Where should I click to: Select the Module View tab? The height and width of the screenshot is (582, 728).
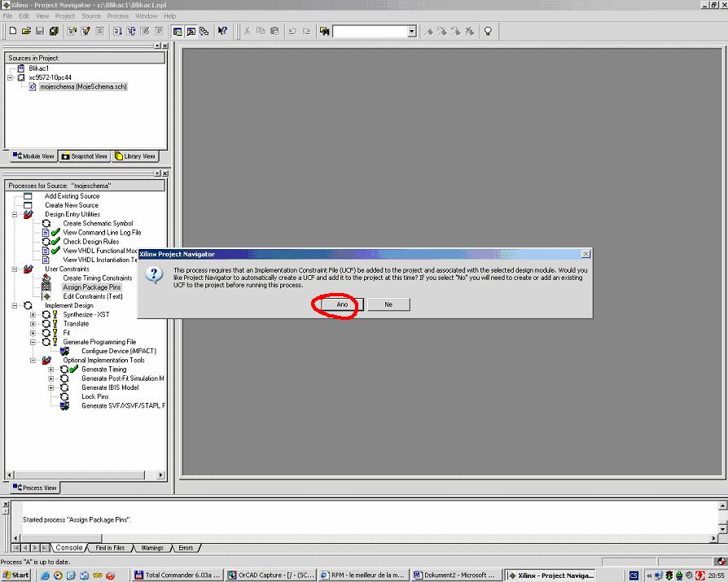tap(33, 156)
